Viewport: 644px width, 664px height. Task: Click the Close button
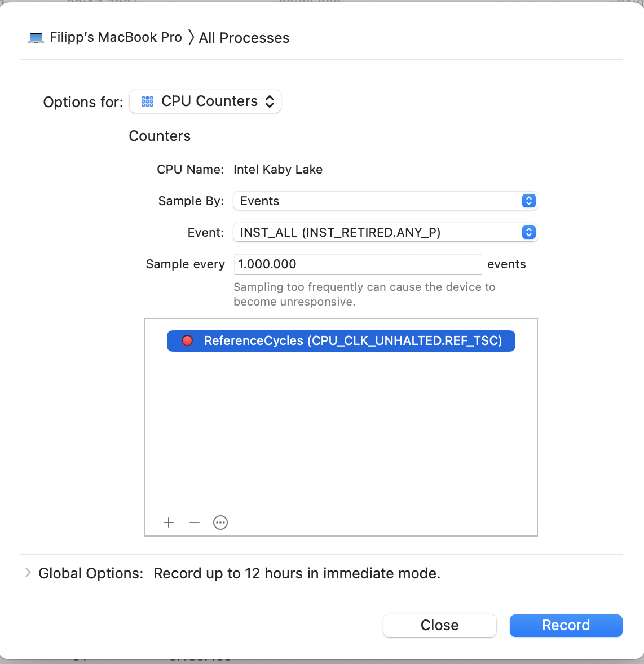pos(439,625)
